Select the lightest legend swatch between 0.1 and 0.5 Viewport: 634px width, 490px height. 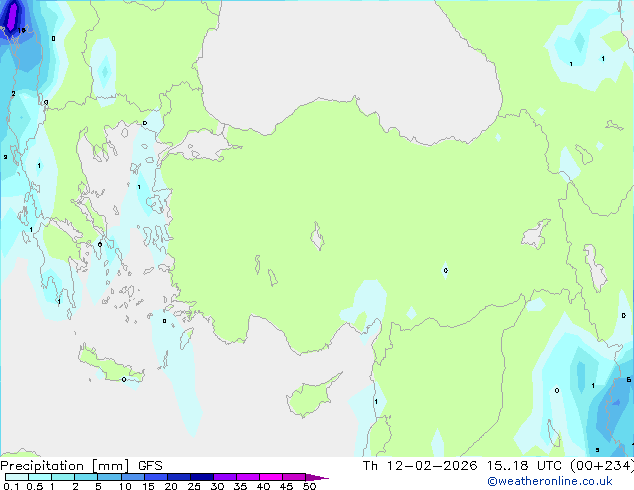(x=17, y=477)
